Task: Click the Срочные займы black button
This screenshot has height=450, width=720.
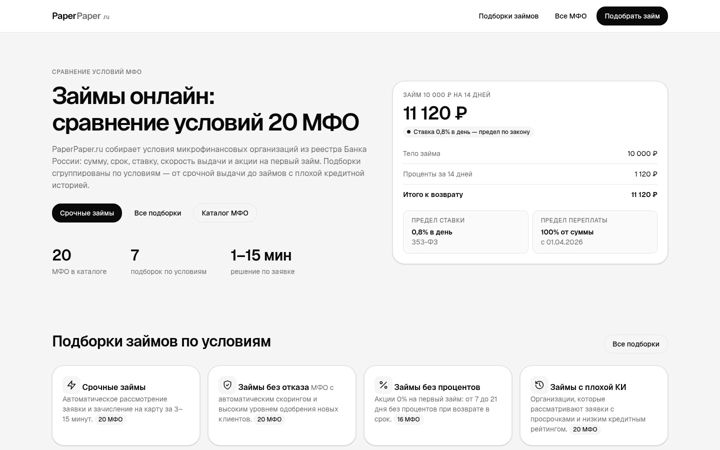Action: point(87,213)
